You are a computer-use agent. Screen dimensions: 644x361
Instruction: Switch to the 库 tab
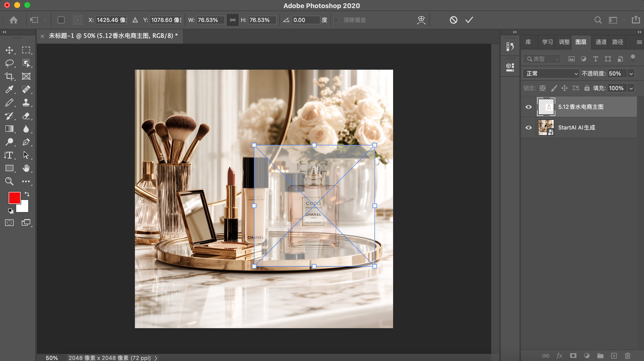[x=528, y=42]
